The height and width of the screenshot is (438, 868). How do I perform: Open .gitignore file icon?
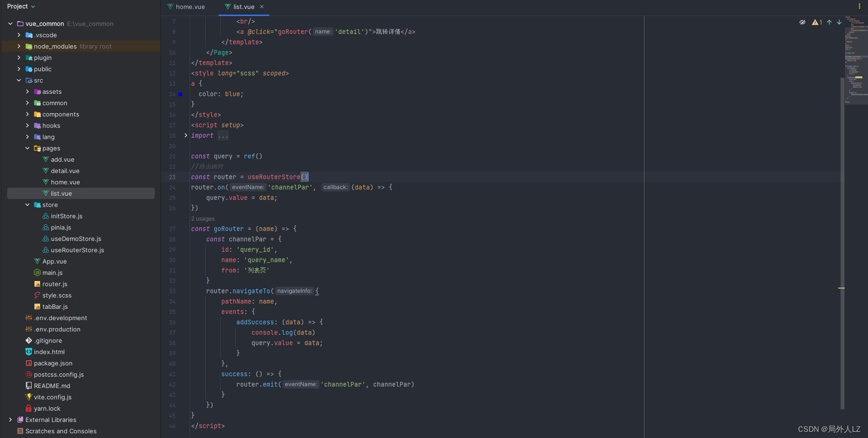point(29,340)
